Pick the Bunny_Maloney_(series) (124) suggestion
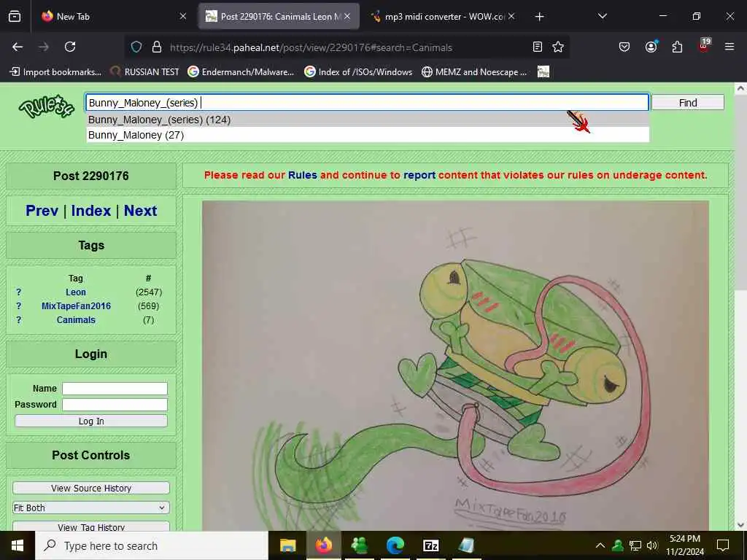This screenshot has height=560, width=747. click(x=368, y=120)
